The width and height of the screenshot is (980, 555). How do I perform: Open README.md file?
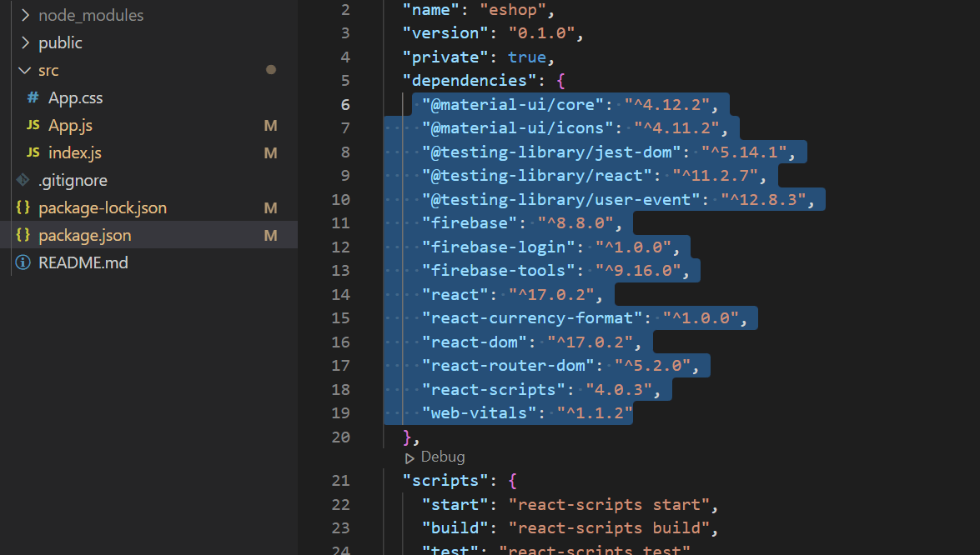coord(83,262)
